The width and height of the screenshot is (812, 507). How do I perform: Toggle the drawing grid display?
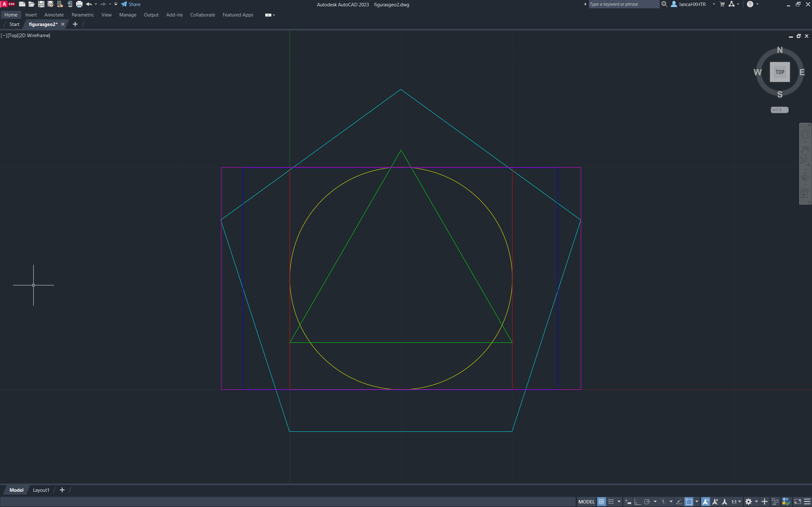601,502
